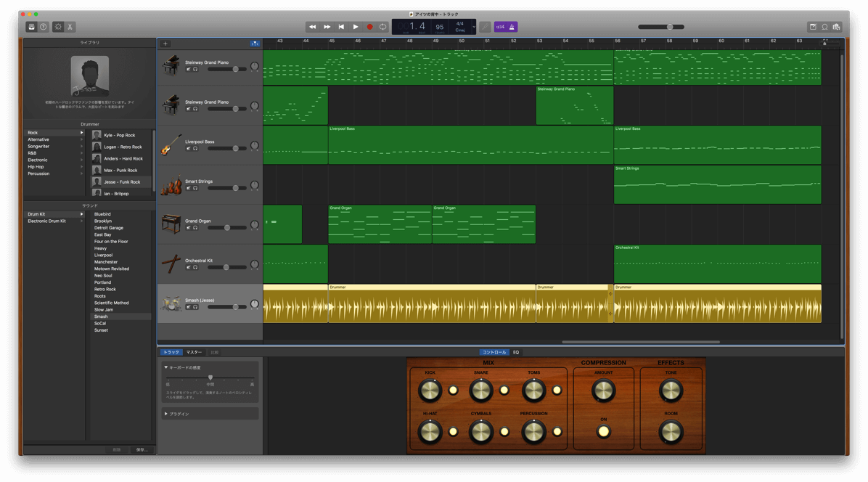Click the Smart Strings region at bar 56
Image resolution: width=868 pixels, height=482 pixels.
718,185
